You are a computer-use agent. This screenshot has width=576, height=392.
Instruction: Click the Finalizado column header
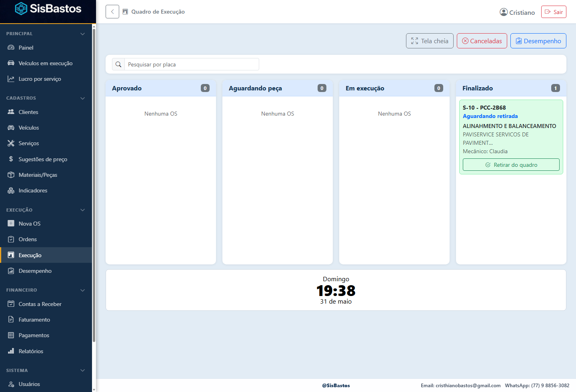click(x=511, y=88)
